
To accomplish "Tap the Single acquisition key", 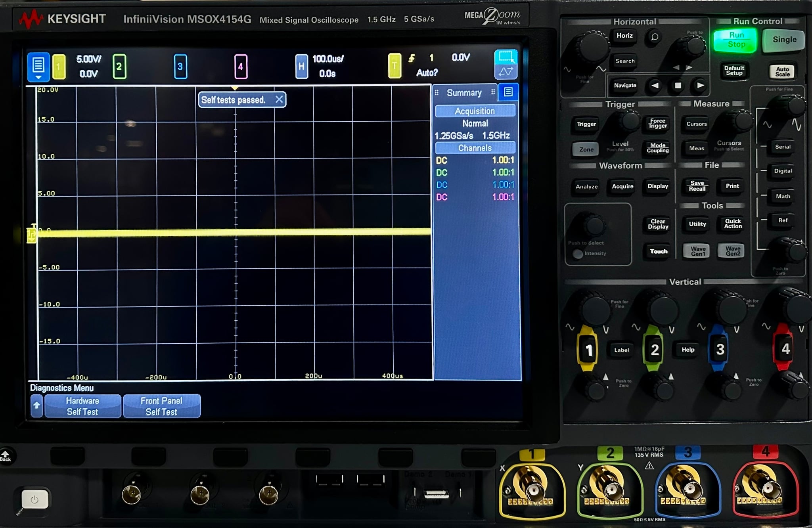I will click(784, 40).
